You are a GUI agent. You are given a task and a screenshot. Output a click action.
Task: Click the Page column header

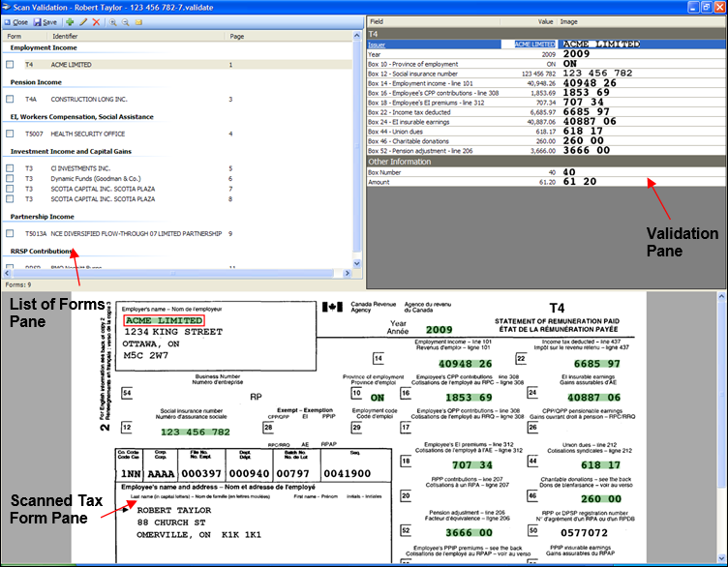236,36
